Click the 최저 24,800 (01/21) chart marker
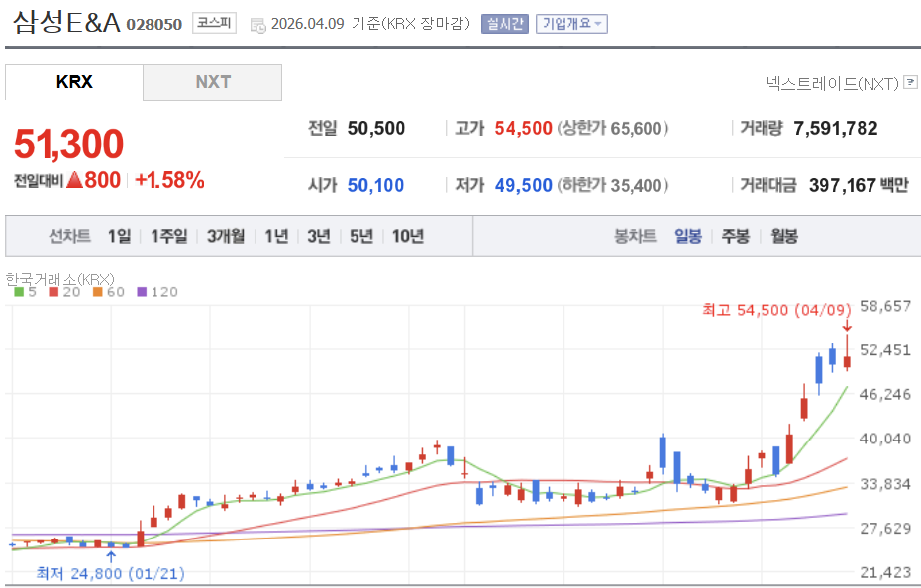The height and width of the screenshot is (588, 921). [111, 573]
